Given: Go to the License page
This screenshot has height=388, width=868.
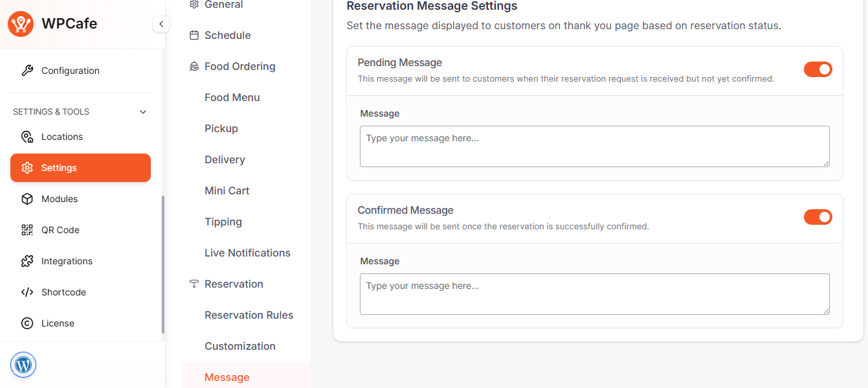Looking at the screenshot, I should (58, 323).
